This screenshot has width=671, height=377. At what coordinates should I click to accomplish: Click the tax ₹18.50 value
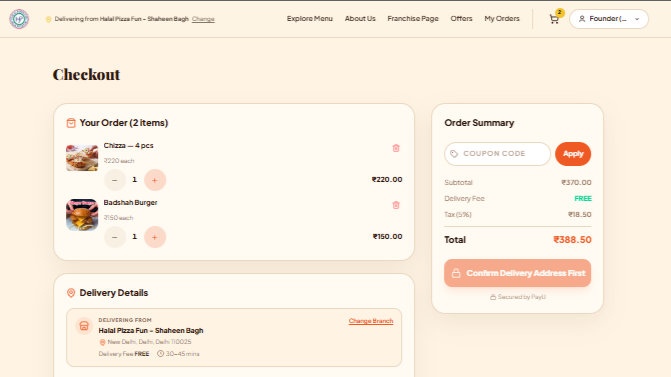tap(579, 215)
